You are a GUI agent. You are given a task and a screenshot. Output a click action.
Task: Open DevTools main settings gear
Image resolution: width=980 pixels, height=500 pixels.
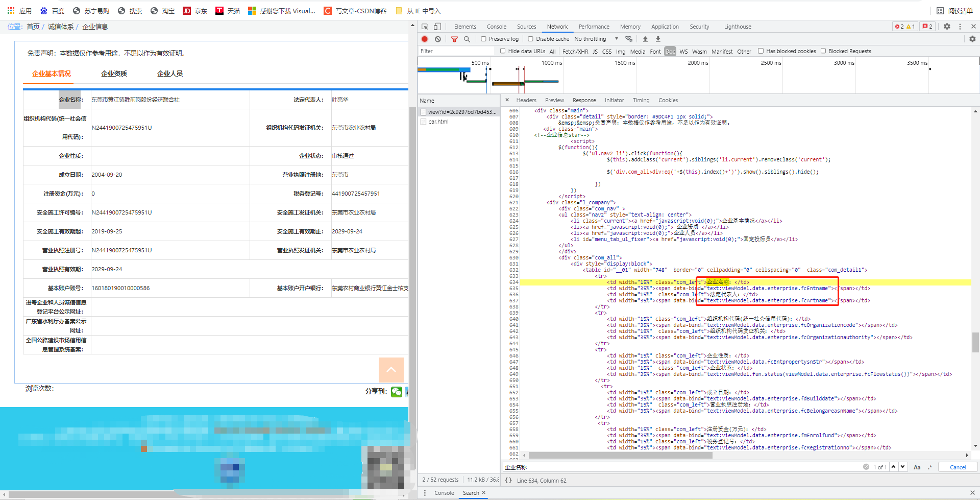947,27
